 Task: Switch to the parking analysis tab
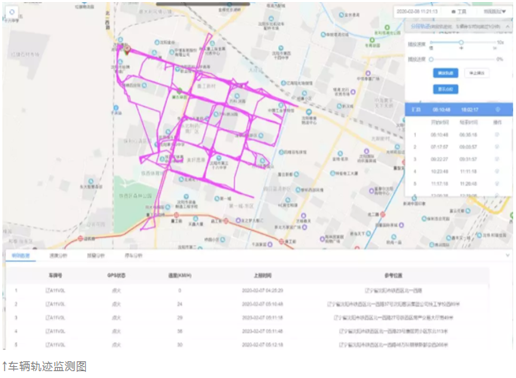tap(133, 255)
